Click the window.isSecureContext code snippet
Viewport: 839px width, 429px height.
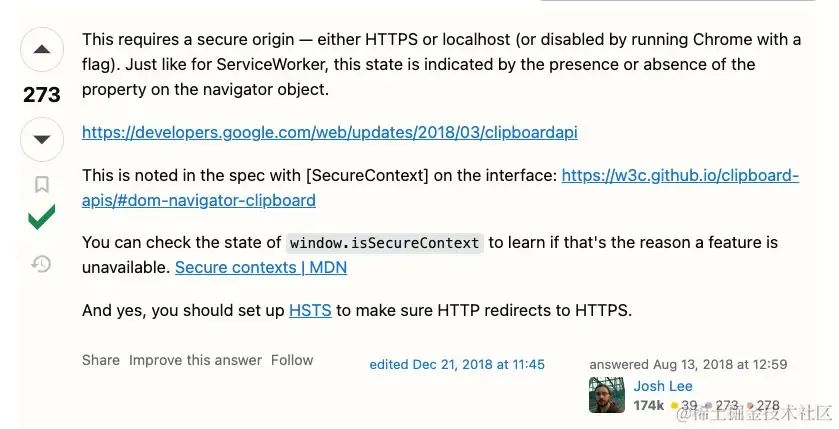coord(385,243)
